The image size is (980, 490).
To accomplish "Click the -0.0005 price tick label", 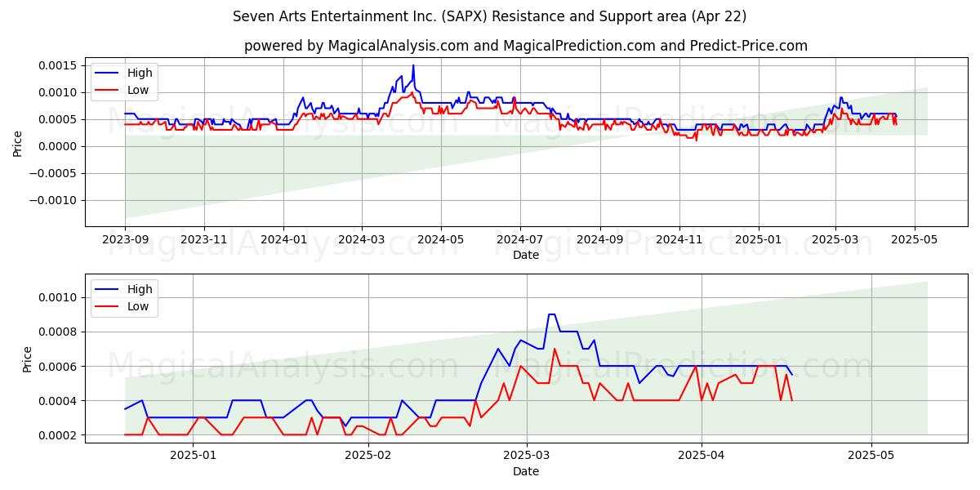I will click(x=54, y=173).
